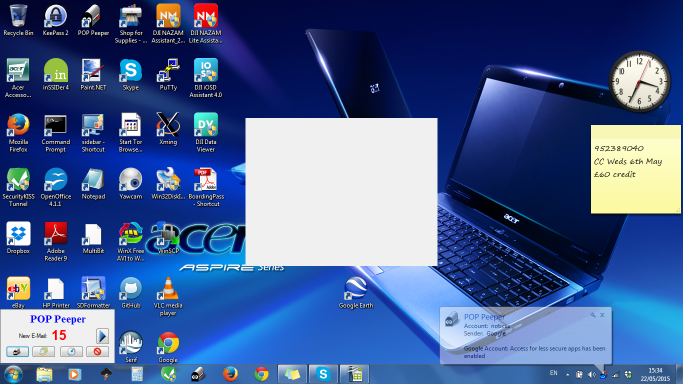Select the inSSIDer 4 desktop icon

click(x=56, y=74)
